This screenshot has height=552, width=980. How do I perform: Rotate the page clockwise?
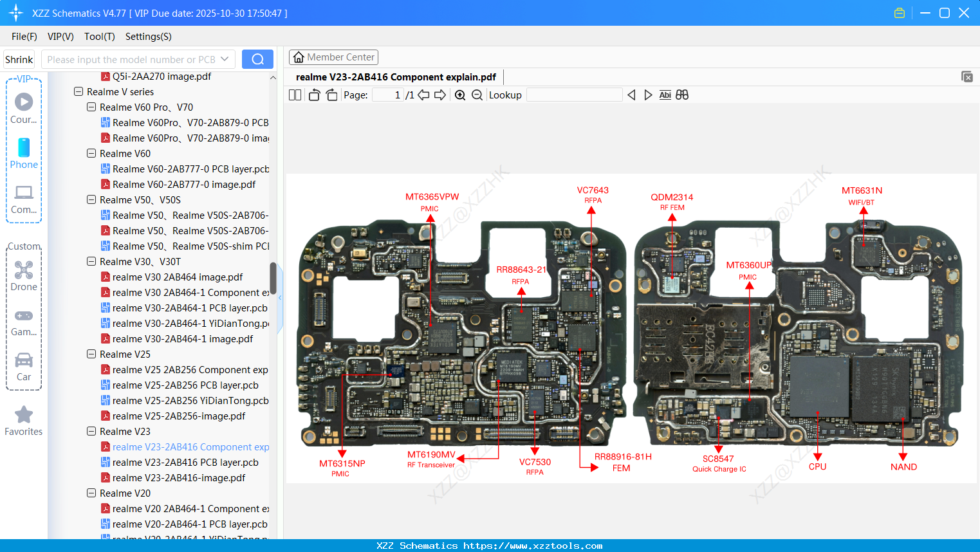click(x=331, y=95)
